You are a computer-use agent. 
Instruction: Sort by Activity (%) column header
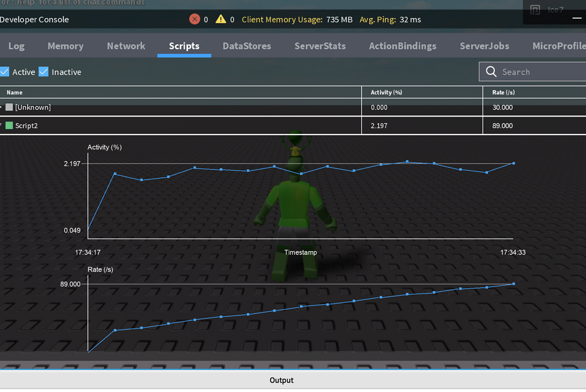tap(387, 92)
